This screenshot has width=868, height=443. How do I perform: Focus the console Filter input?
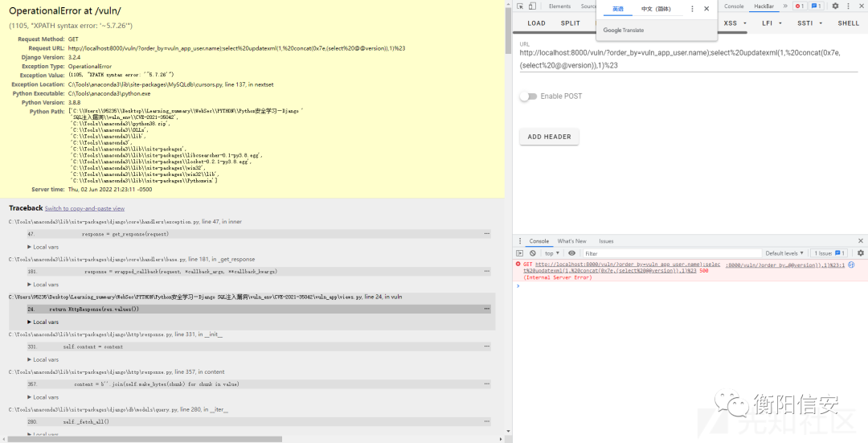(x=671, y=253)
